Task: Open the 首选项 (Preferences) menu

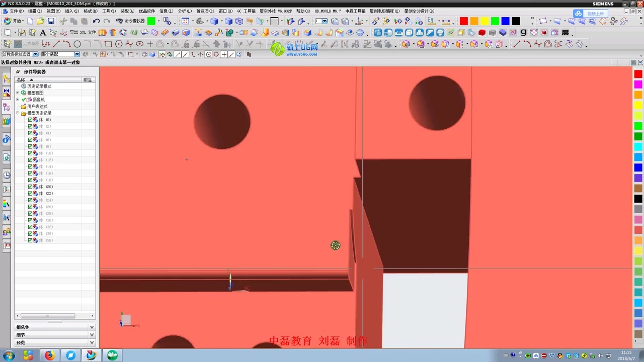Action: 205,11
